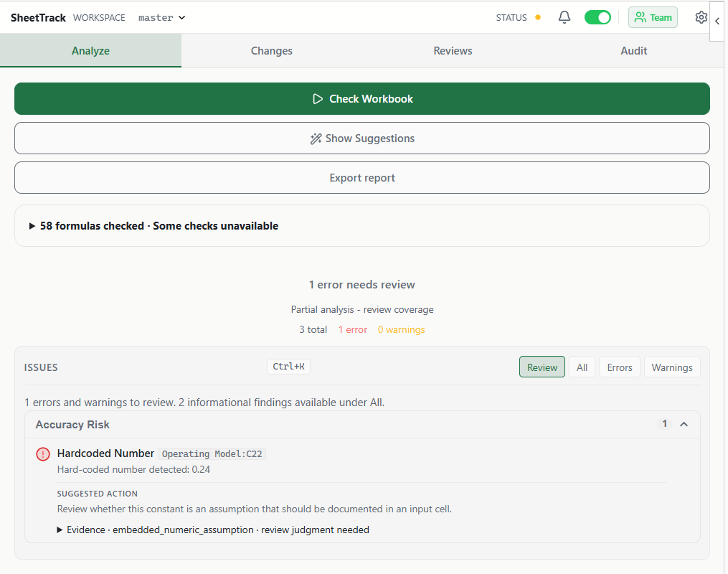Open the master branch dropdown
The width and height of the screenshot is (728, 574).
point(162,18)
